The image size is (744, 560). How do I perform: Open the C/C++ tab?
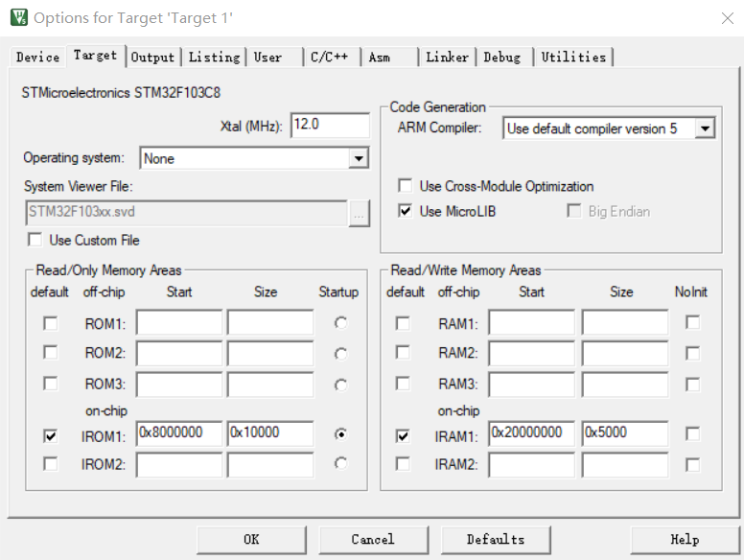[x=332, y=57]
